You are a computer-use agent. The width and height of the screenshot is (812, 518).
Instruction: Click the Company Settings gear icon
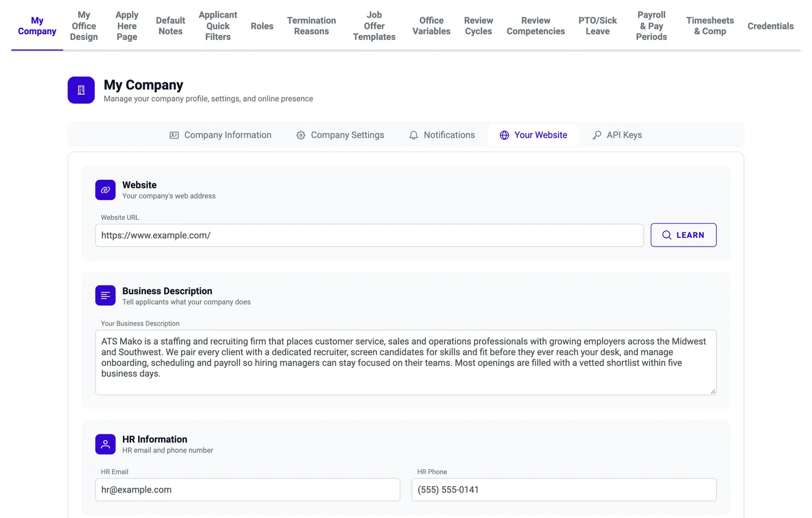pos(301,135)
